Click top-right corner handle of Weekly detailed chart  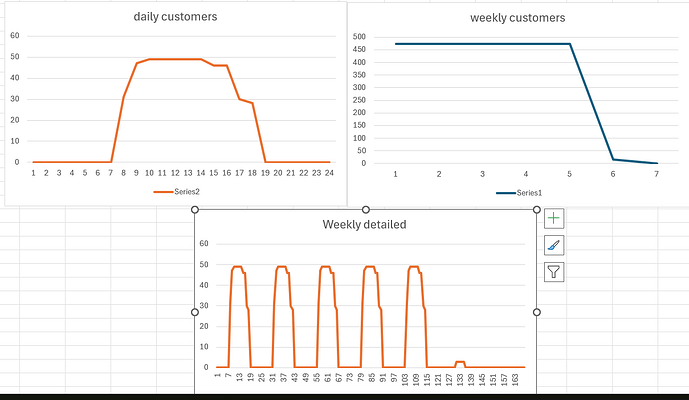coord(536,210)
